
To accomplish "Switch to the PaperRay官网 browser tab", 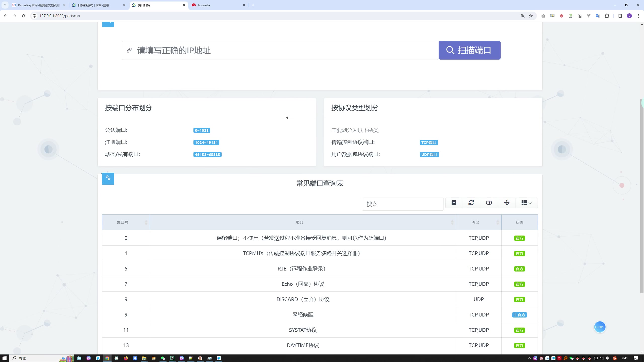I will pyautogui.click(x=38, y=5).
